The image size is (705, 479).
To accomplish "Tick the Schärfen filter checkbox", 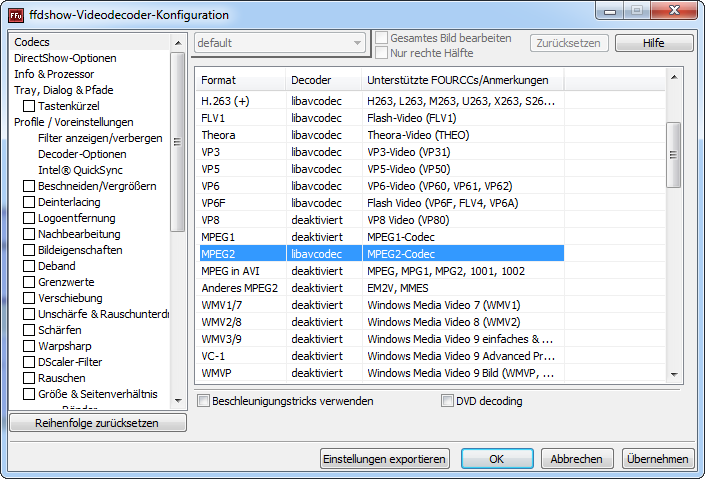I will coord(30,330).
